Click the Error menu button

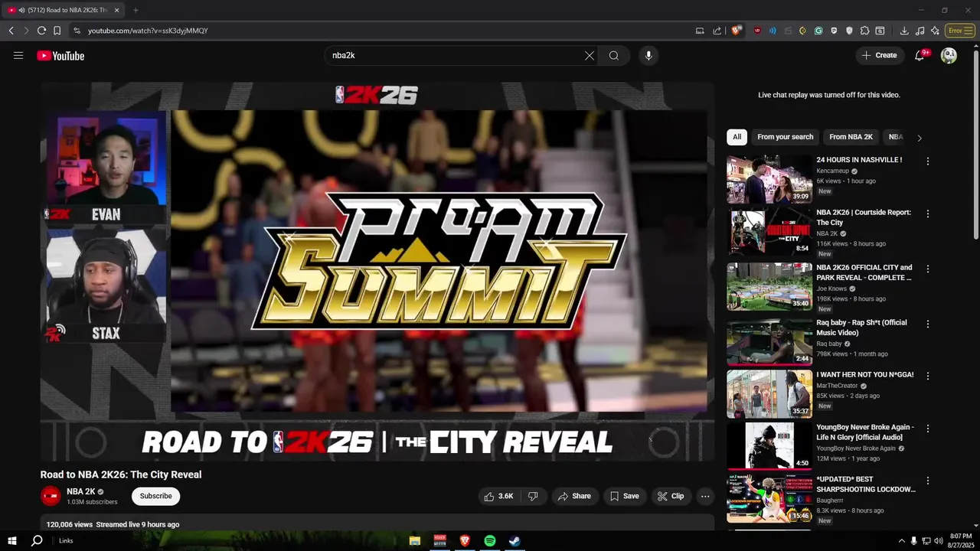click(959, 31)
